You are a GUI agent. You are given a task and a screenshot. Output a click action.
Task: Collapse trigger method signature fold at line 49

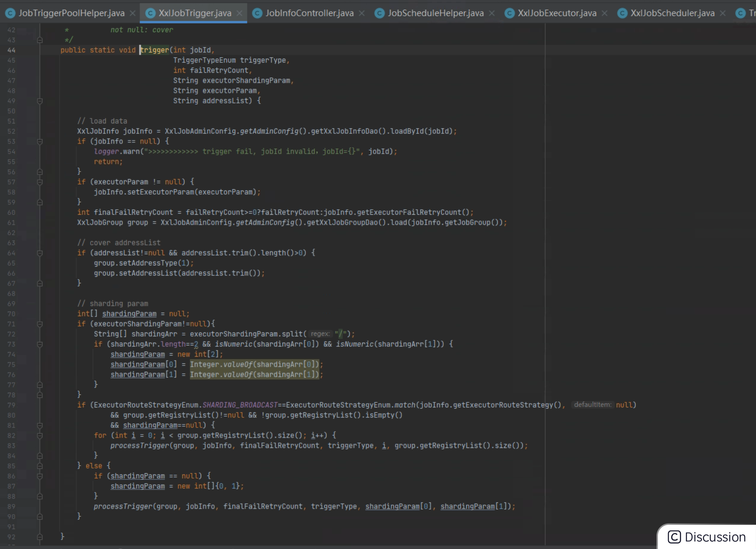click(40, 101)
